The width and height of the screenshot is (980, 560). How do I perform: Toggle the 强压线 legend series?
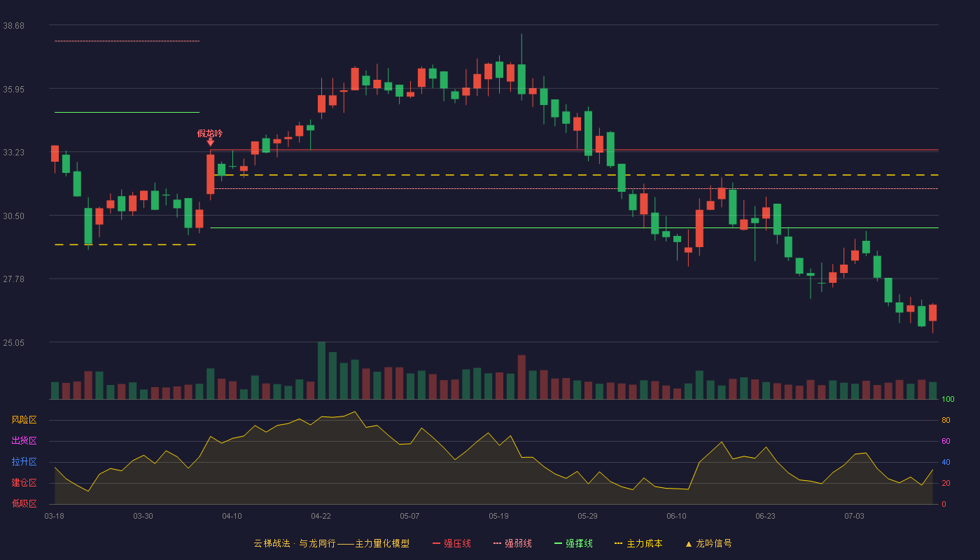coord(451,543)
